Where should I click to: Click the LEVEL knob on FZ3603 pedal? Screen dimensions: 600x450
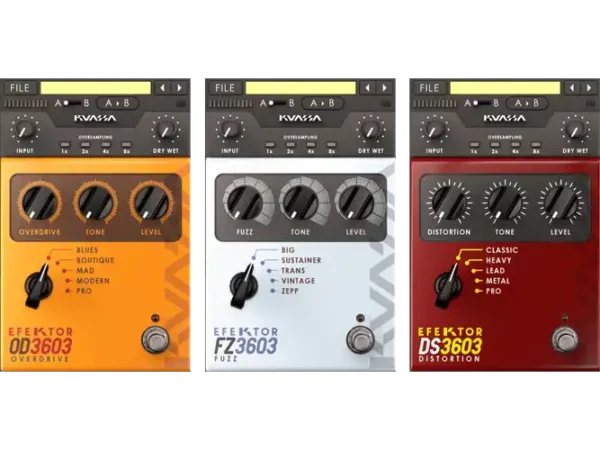point(356,202)
